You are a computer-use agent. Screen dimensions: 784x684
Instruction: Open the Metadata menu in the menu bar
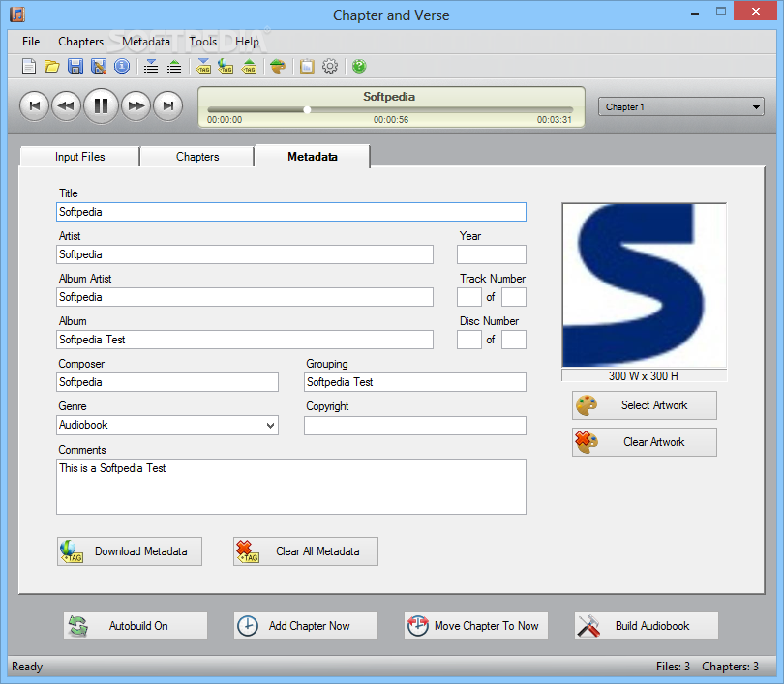(146, 42)
